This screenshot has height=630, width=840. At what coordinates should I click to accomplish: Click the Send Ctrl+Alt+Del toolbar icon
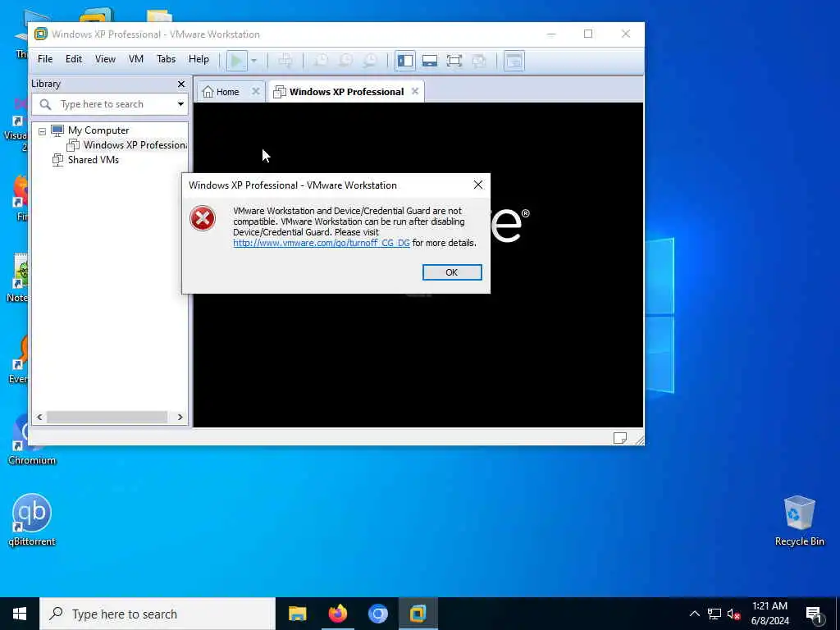[x=285, y=61]
